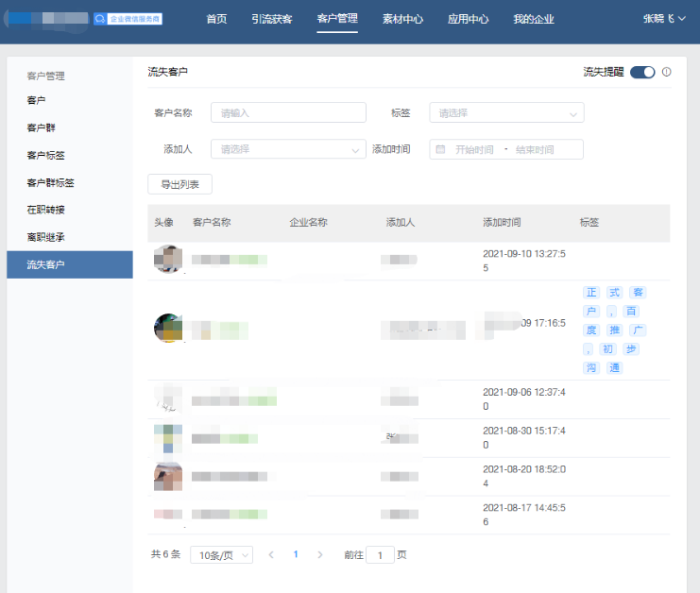Image resolution: width=700 pixels, height=593 pixels.
Task: Expand the user account menu 张晓
Action: (665, 19)
